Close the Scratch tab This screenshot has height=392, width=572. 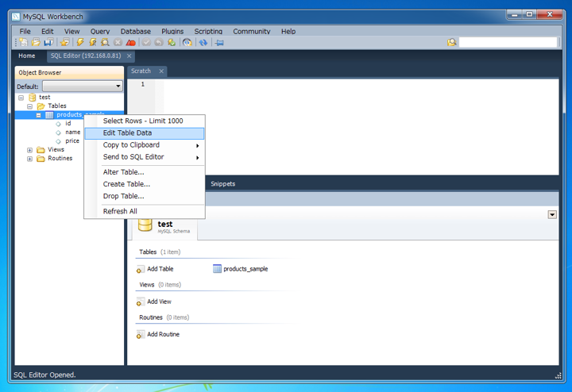coord(161,71)
